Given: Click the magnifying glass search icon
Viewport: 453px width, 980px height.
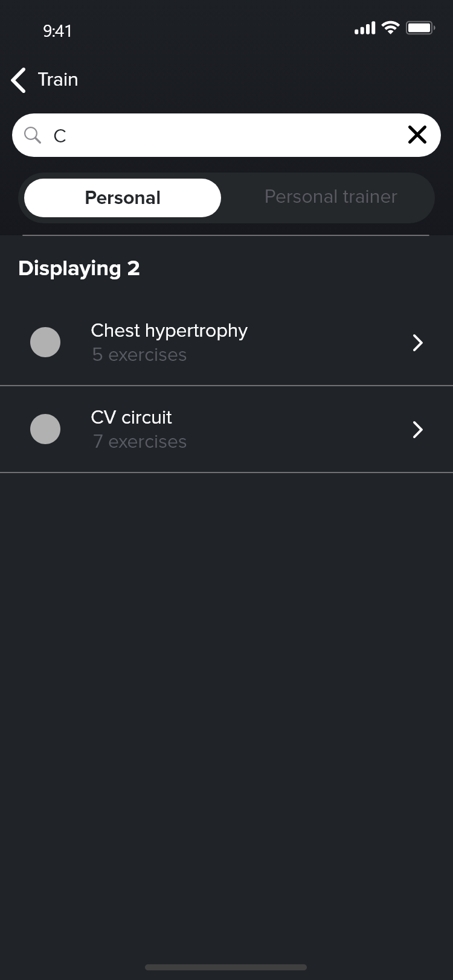Looking at the screenshot, I should 33,135.
